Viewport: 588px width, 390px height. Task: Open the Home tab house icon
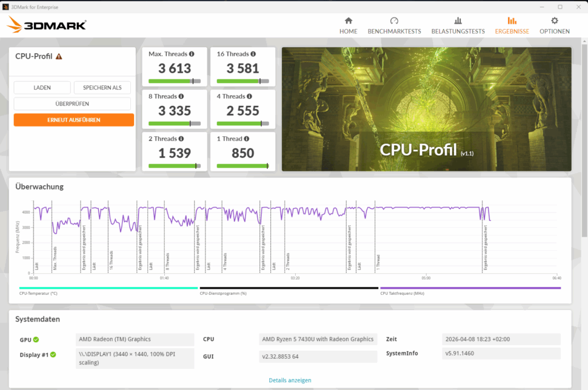(x=349, y=21)
